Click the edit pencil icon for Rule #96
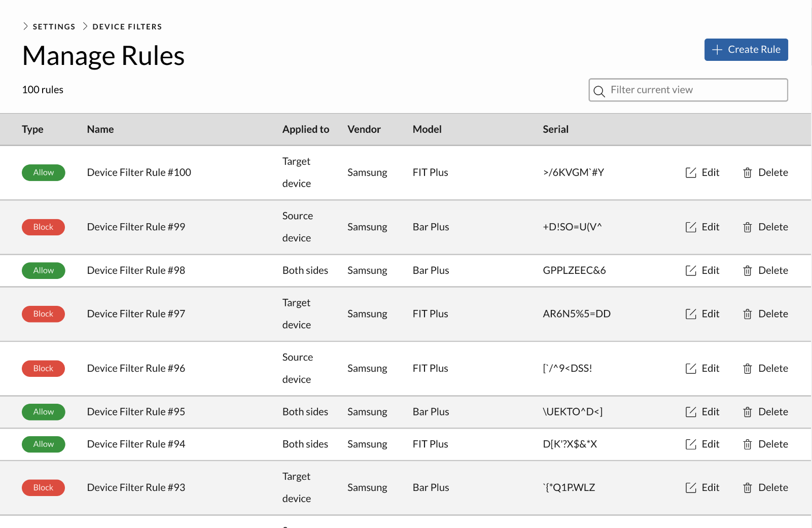The height and width of the screenshot is (528, 812). (691, 368)
